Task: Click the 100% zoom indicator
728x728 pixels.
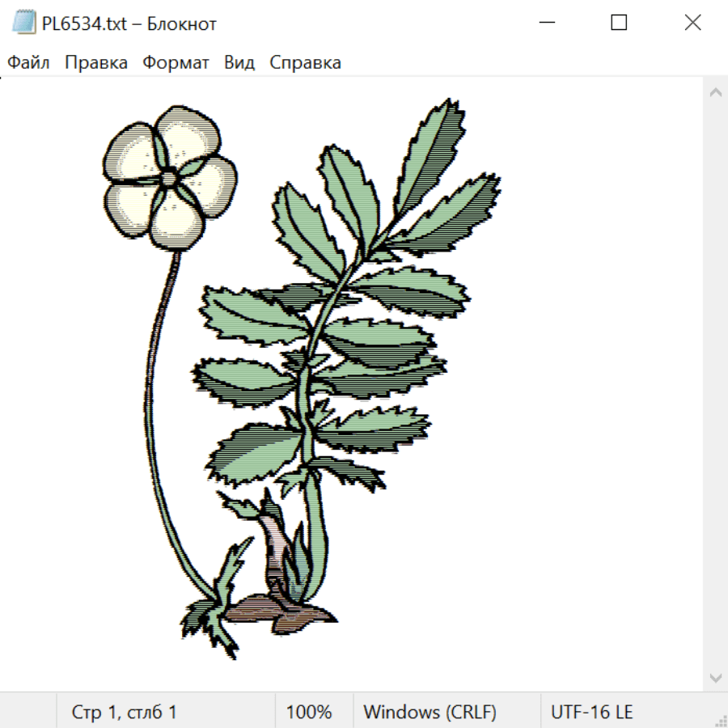Action: (309, 712)
